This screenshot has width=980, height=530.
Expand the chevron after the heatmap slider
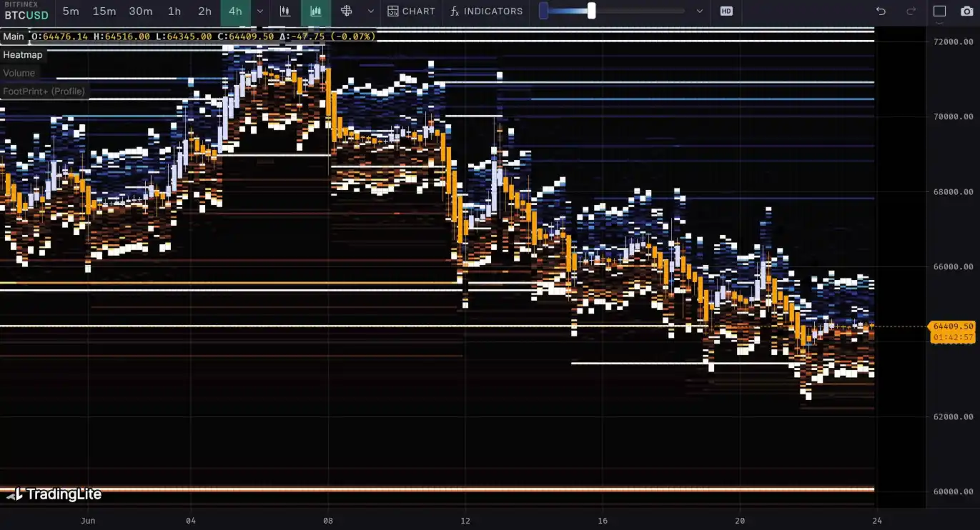(x=699, y=11)
